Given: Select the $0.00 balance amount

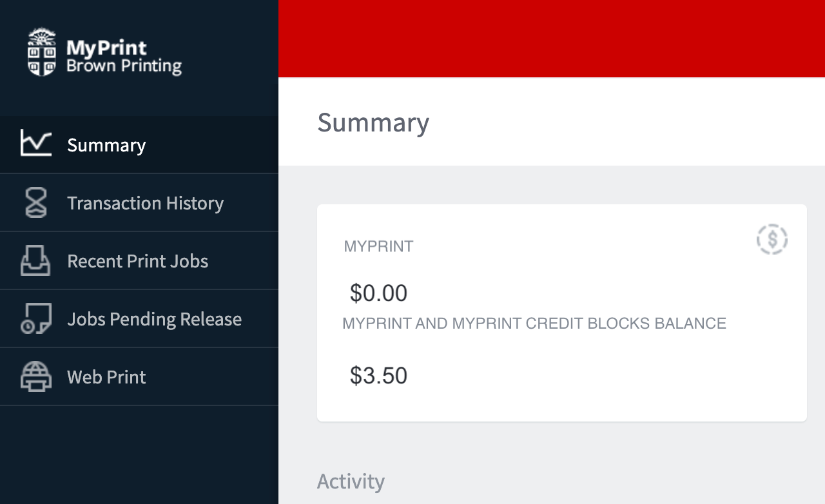Looking at the screenshot, I should coord(378,293).
